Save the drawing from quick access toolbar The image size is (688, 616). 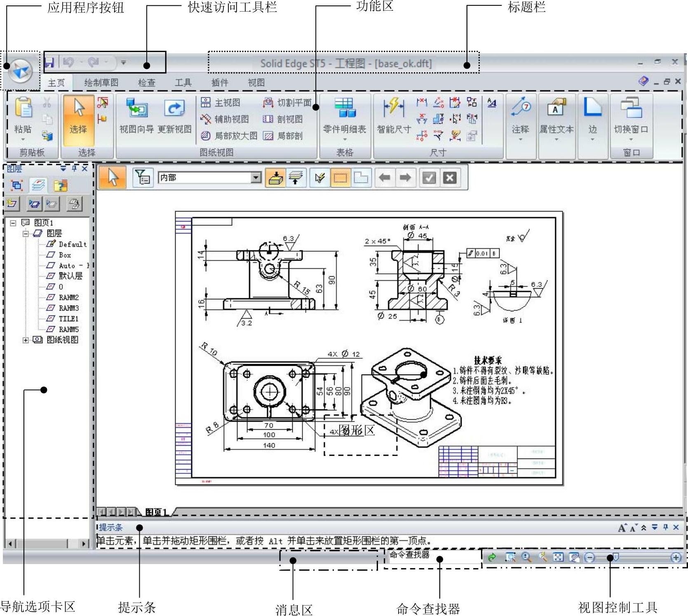[50, 62]
